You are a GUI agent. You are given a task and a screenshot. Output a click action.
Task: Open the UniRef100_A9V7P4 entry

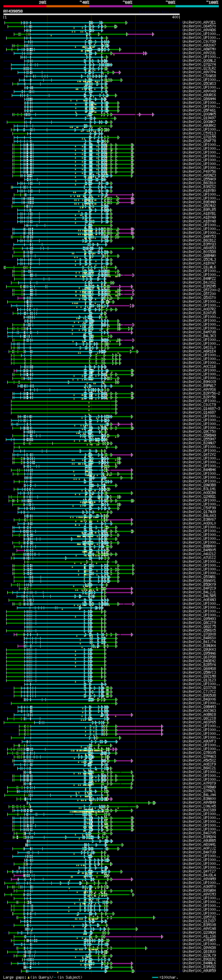coord(199,72)
